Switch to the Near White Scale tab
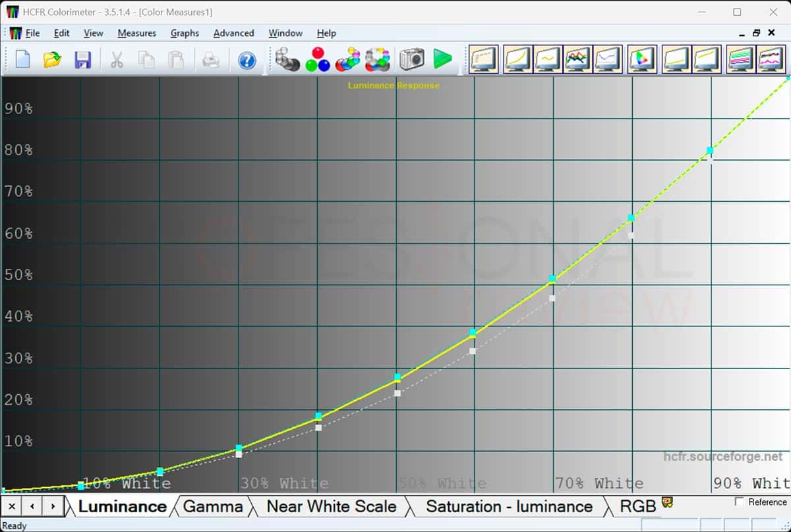The height and width of the screenshot is (532, 791). click(331, 506)
